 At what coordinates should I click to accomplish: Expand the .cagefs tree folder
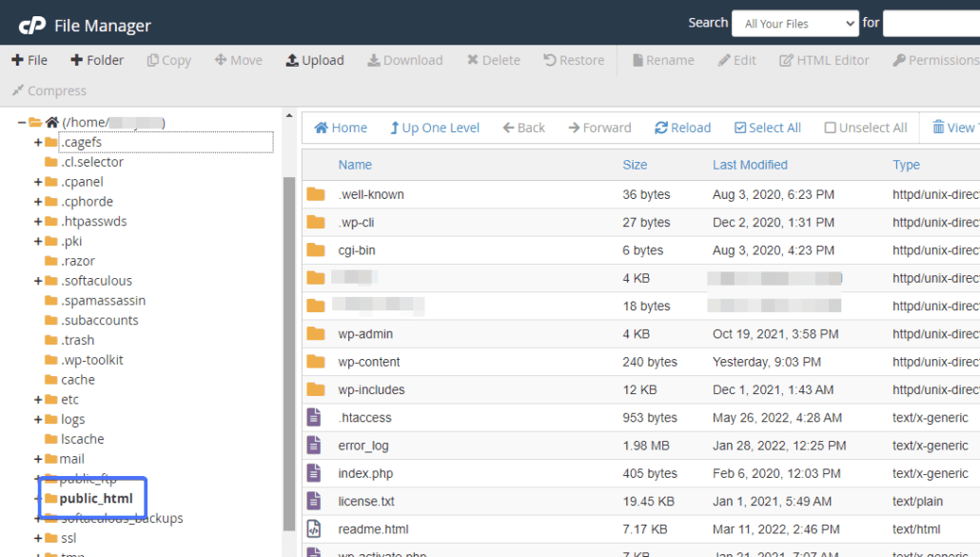click(x=38, y=143)
